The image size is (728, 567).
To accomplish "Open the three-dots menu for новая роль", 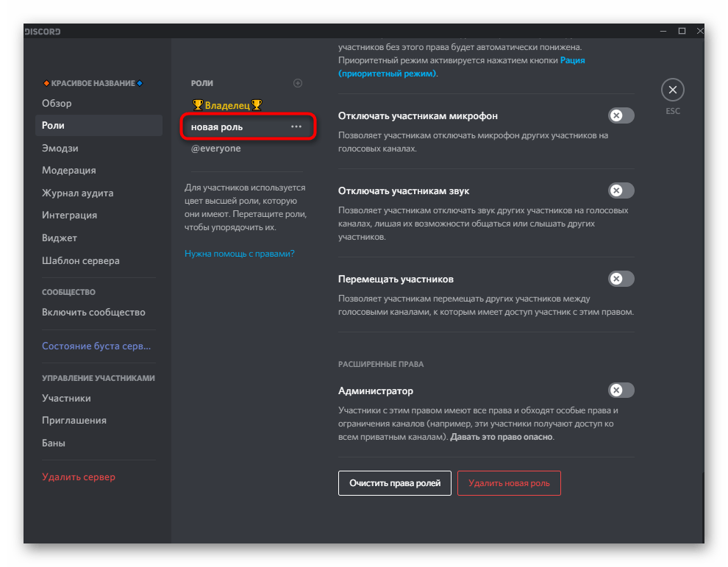I will click(296, 126).
